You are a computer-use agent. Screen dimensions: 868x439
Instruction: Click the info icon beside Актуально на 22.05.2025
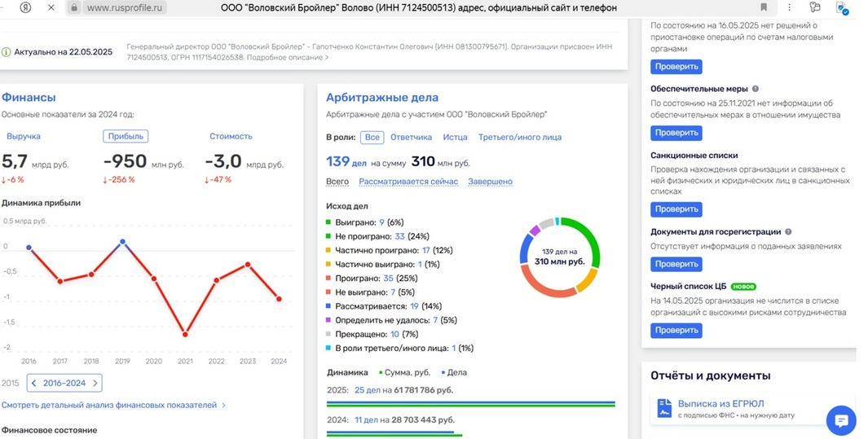[6, 52]
